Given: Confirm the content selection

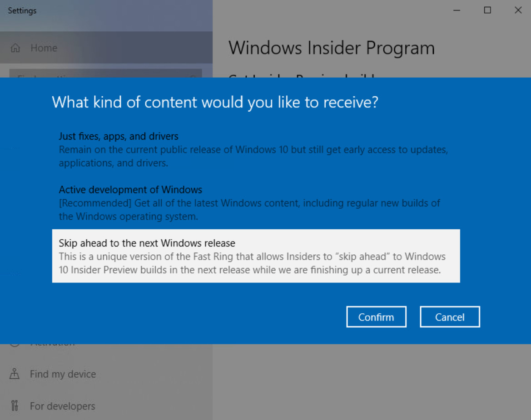Looking at the screenshot, I should point(376,317).
